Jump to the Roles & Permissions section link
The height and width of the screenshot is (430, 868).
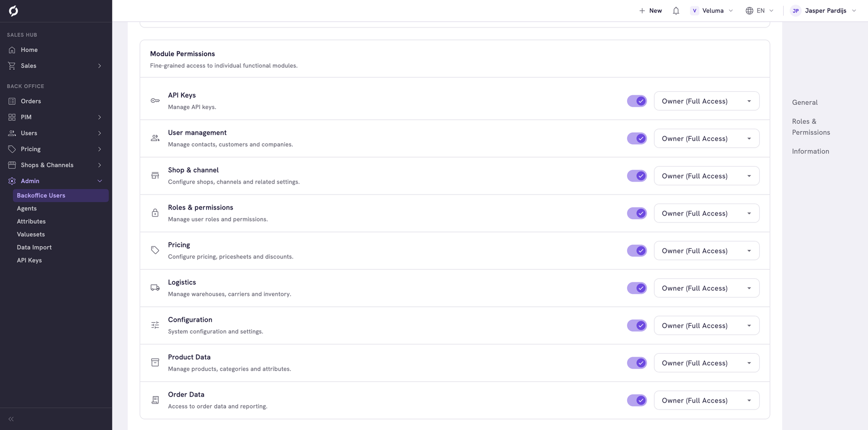(x=811, y=127)
